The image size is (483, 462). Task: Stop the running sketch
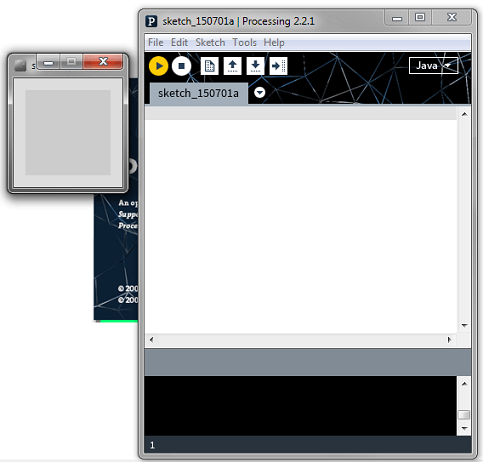tap(181, 66)
